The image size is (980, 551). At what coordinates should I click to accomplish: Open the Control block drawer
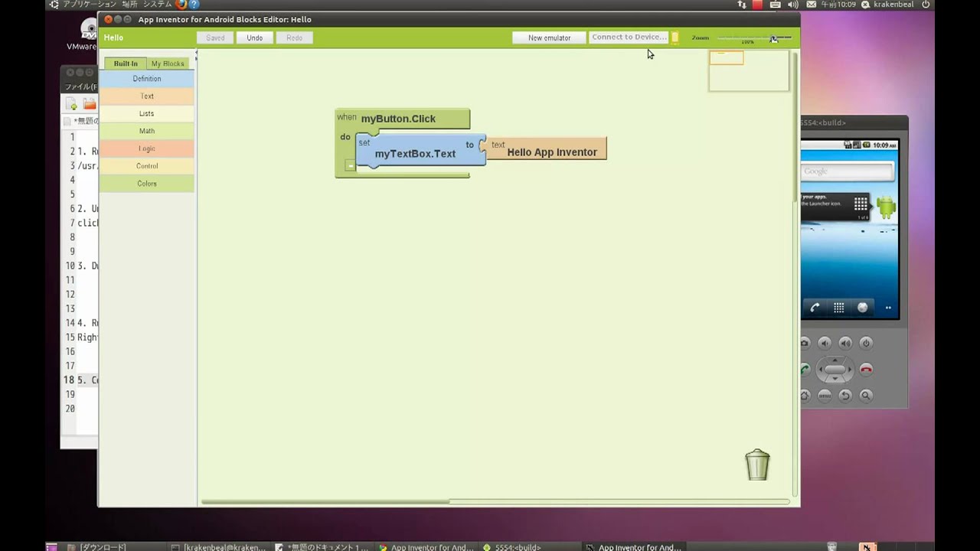click(x=147, y=166)
